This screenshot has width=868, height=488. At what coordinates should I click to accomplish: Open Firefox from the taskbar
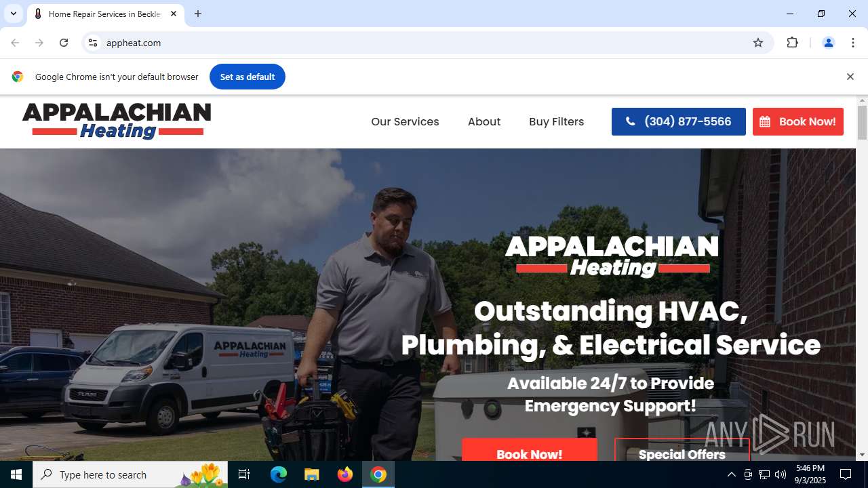pos(345,474)
